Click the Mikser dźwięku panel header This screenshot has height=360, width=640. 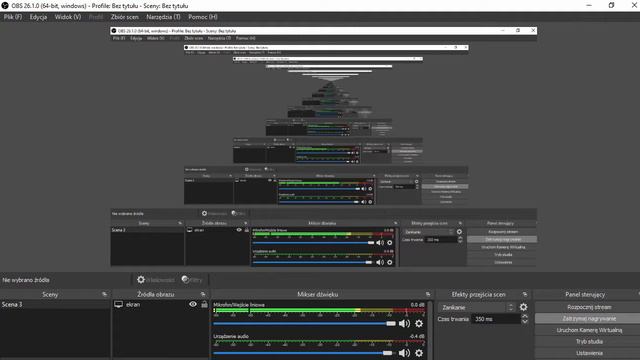pyautogui.click(x=318, y=294)
